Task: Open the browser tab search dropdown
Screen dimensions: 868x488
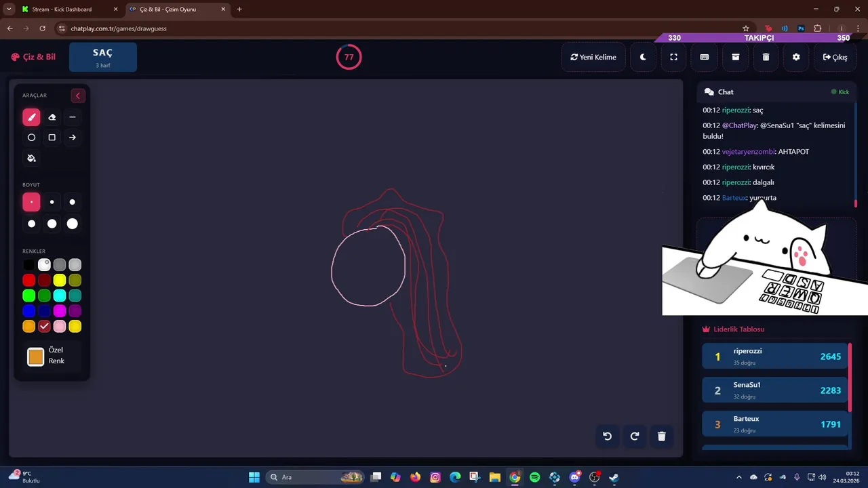Action: pos(8,9)
